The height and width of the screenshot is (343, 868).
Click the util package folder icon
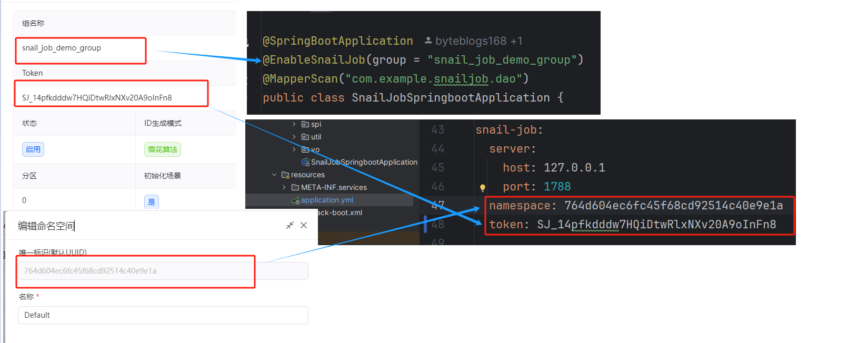click(x=305, y=137)
